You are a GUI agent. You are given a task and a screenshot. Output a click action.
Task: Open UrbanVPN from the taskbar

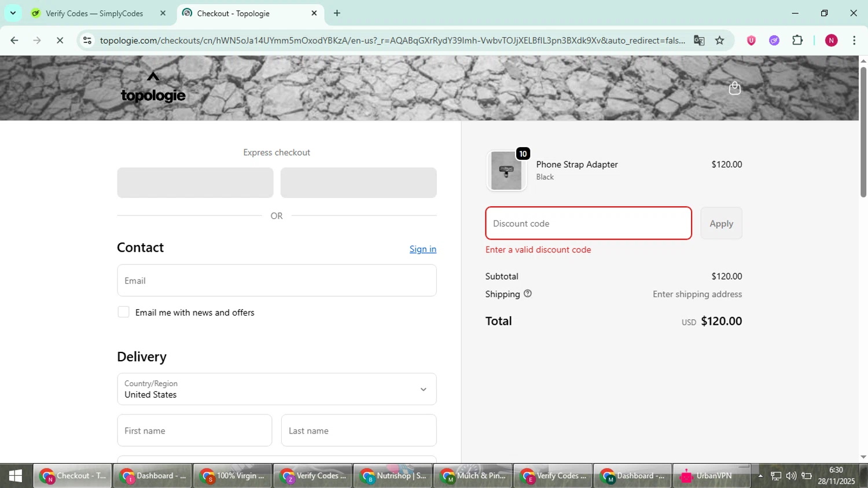tap(712, 476)
